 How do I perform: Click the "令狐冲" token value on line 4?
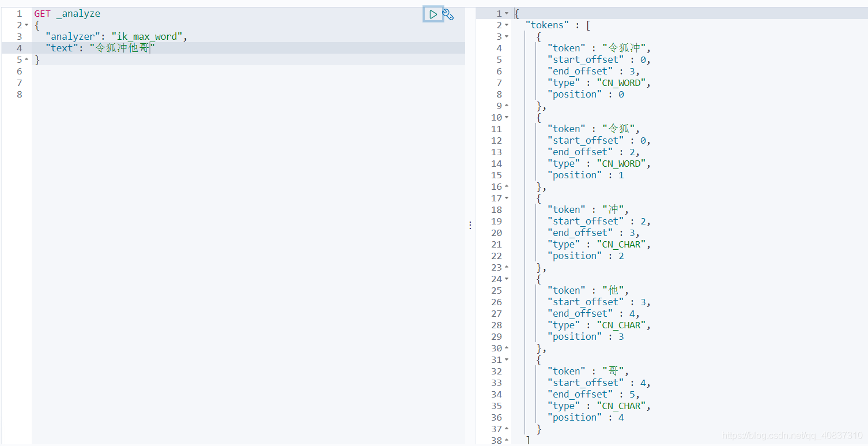[624, 48]
